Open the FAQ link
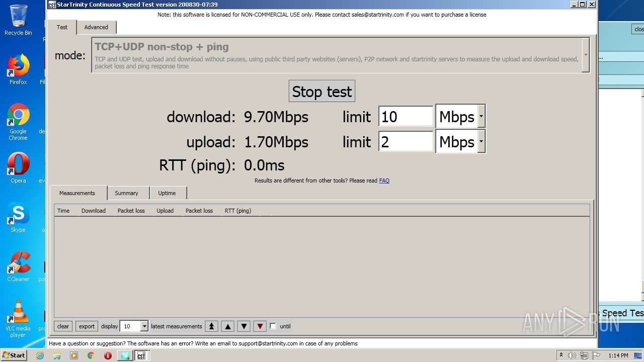This screenshot has width=644, height=362. pyautogui.click(x=384, y=180)
